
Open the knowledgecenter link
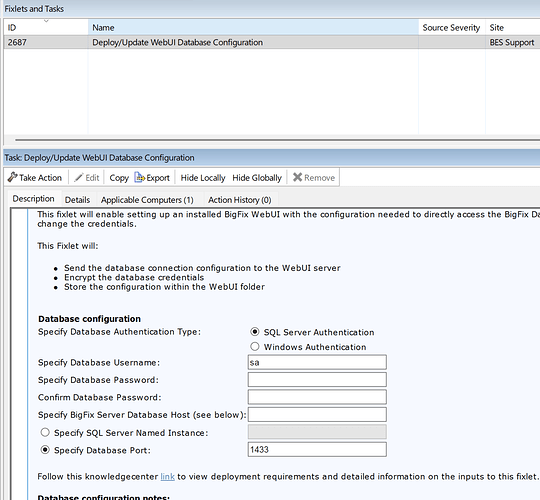[167, 477]
